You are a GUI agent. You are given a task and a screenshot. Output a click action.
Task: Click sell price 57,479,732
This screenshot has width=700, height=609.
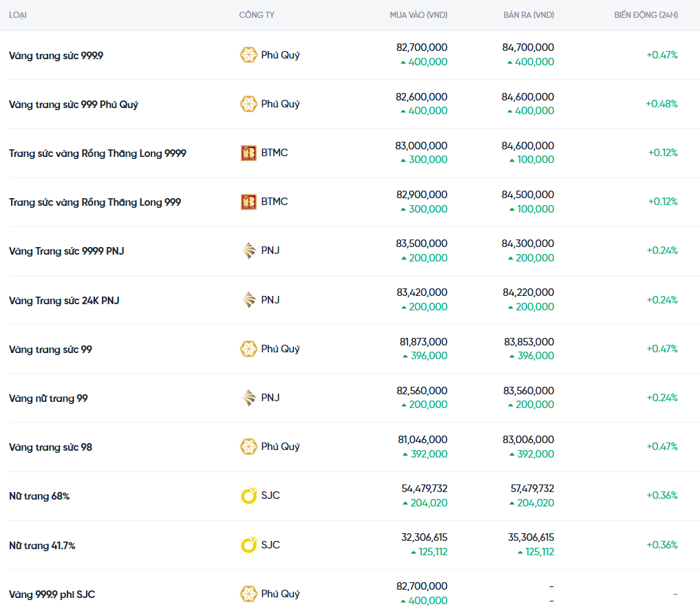(x=532, y=489)
